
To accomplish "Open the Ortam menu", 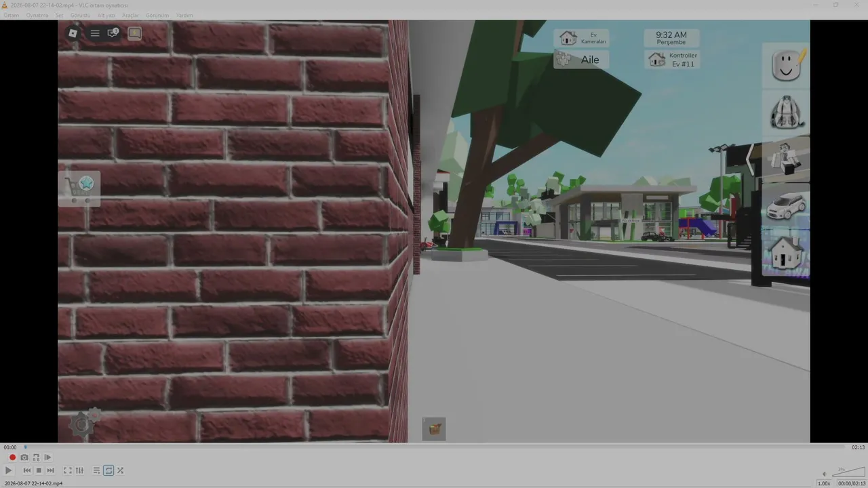I will 12,15.
